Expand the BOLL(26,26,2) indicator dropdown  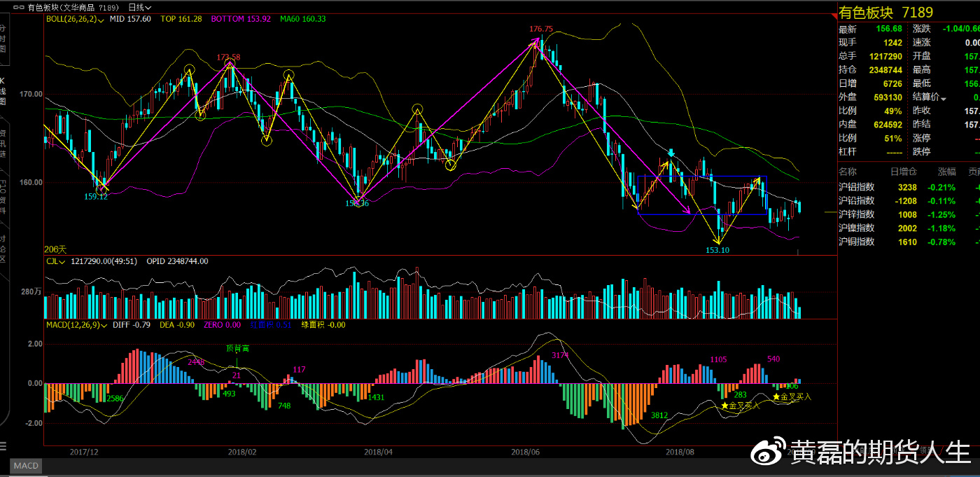(x=101, y=20)
